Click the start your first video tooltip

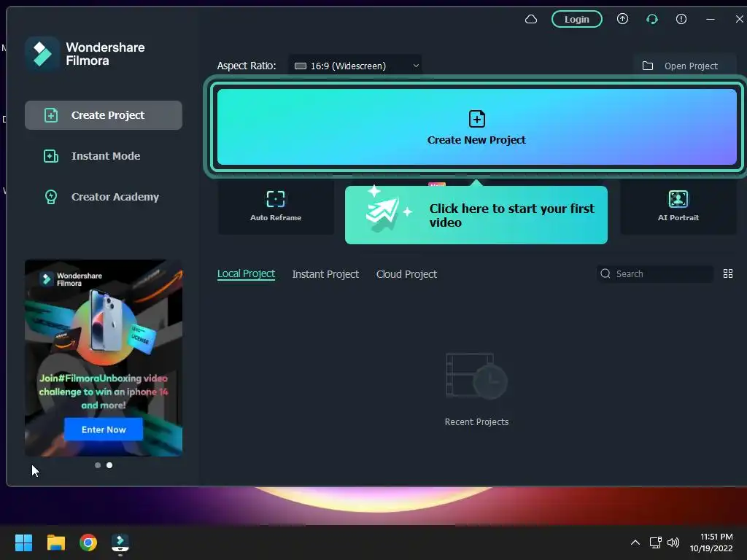[x=476, y=215]
